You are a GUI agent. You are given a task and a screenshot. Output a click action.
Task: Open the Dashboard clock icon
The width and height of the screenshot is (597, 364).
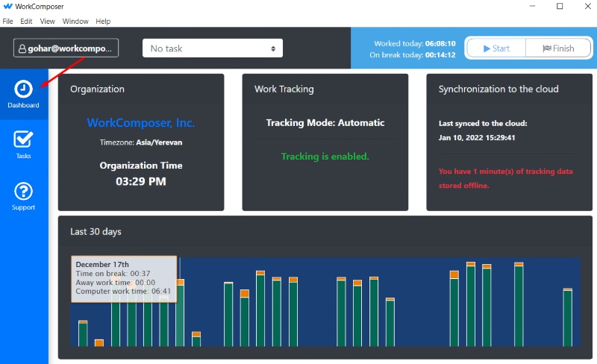(23, 89)
